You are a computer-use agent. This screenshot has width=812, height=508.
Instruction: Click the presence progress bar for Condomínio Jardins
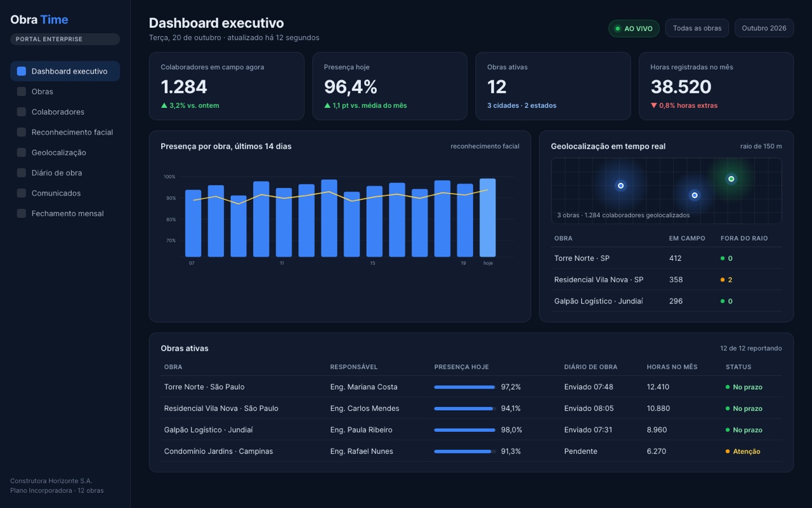465,451
